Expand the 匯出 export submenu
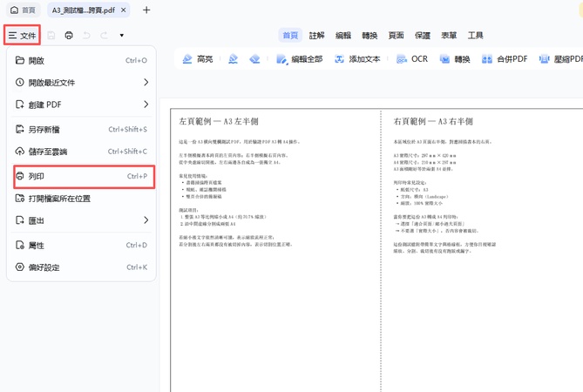Viewport: 583px width, 392px height. 81,220
